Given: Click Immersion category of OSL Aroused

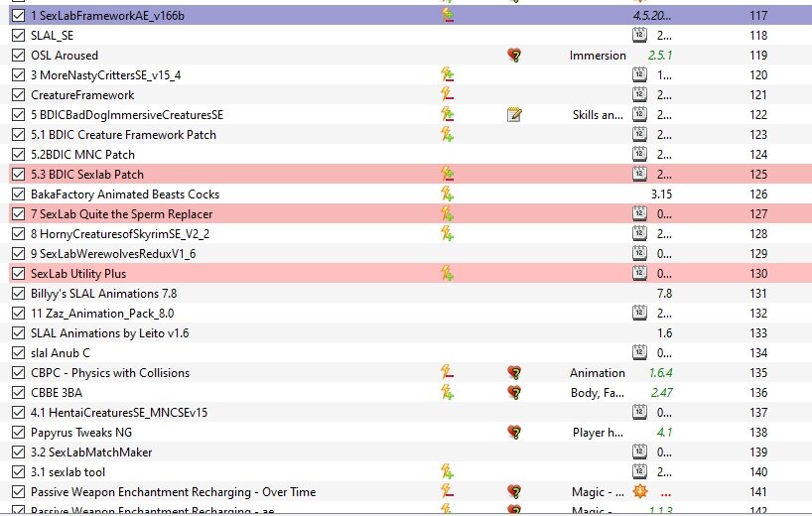Looking at the screenshot, I should point(598,55).
